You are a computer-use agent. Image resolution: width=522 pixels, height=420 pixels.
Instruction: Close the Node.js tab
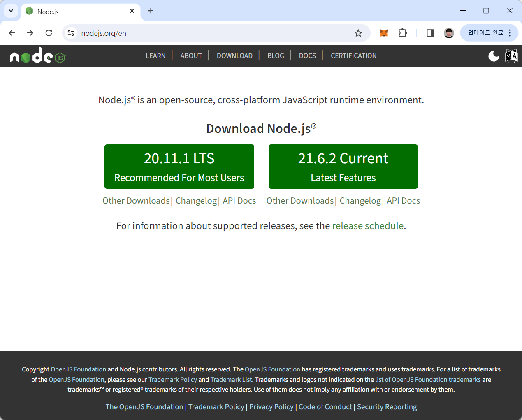pos(132,11)
